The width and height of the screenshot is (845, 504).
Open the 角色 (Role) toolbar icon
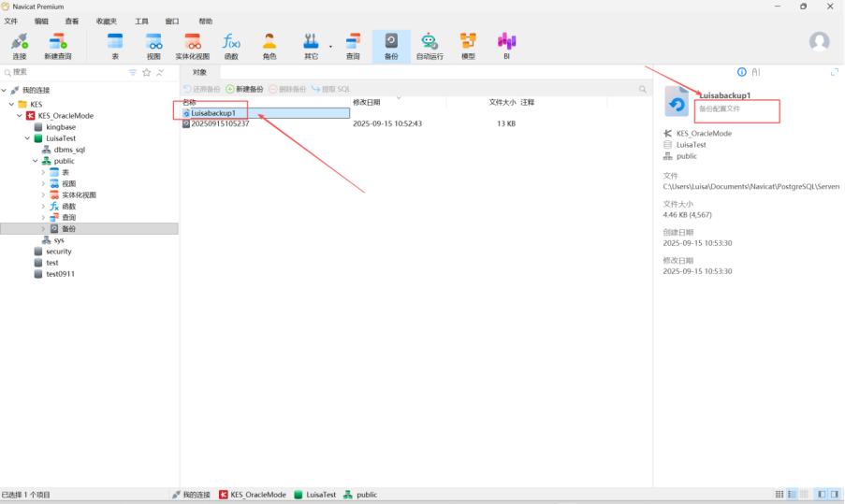pyautogui.click(x=270, y=45)
